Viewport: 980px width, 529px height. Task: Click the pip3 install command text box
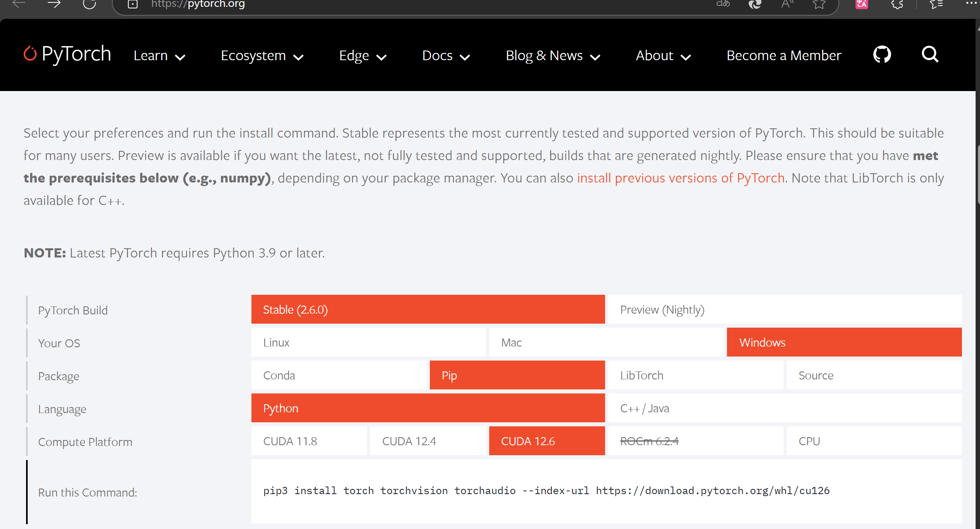point(546,491)
